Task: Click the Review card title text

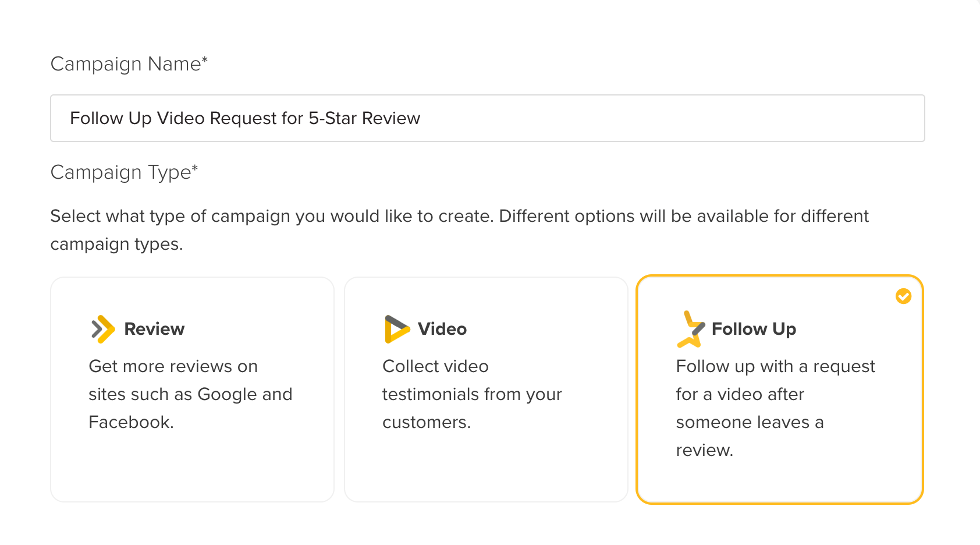Action: (x=154, y=329)
